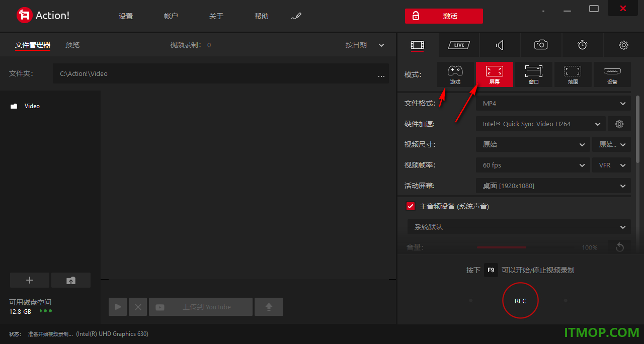Open the 60 fps frame rate dropdown
Viewport: 644px width, 344px height.
533,165
